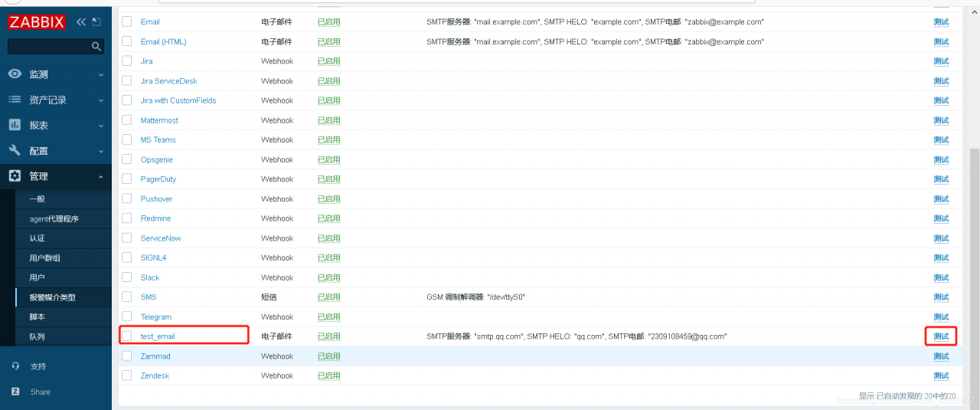
Task: Open the Slack media type link
Action: [150, 277]
